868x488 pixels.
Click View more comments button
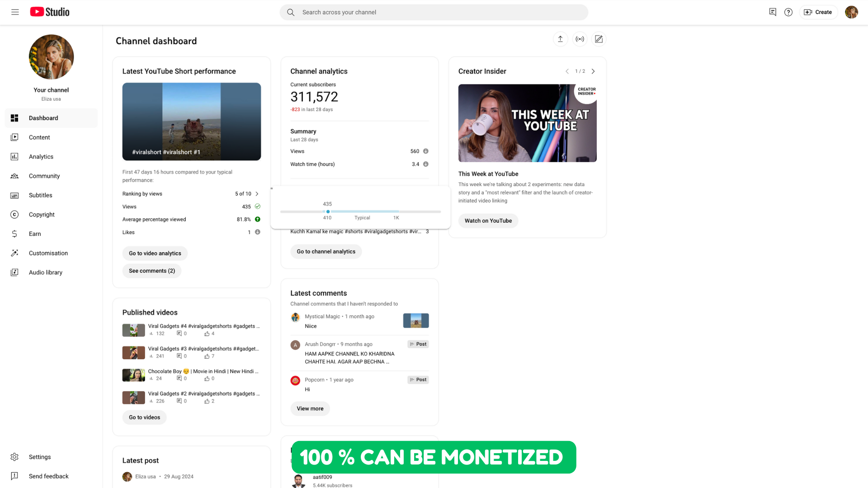click(310, 409)
